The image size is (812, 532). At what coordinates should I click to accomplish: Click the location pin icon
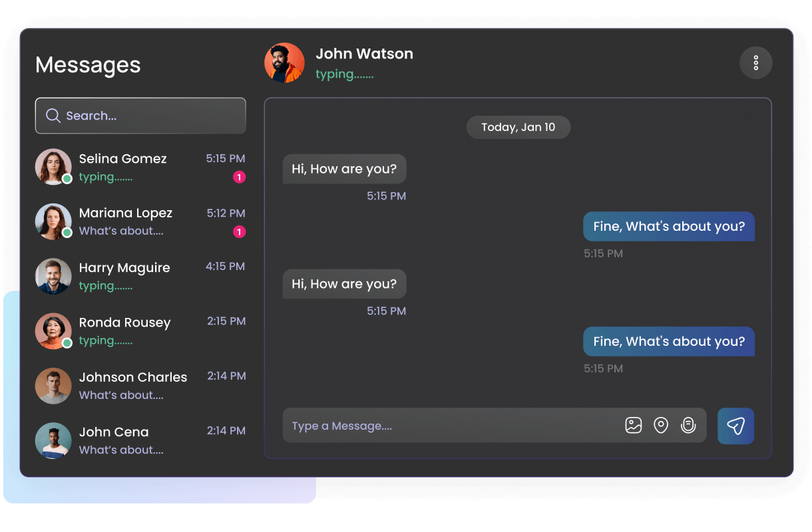[x=661, y=426]
